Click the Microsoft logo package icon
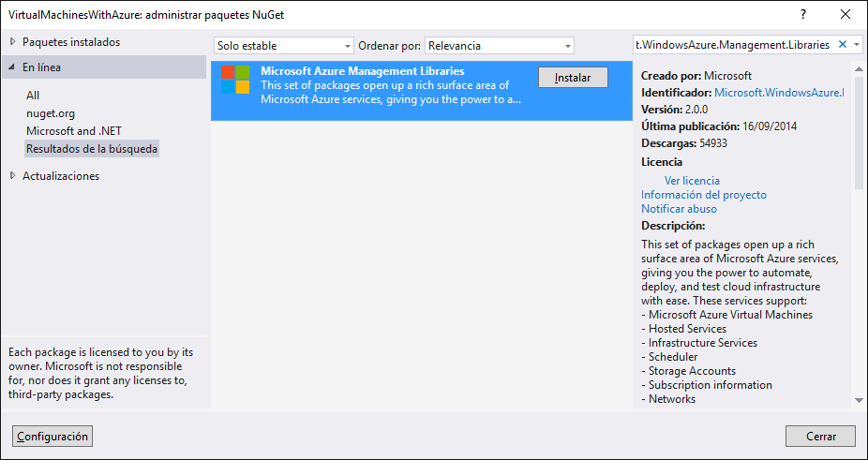Viewport: 868px width, 460px height. click(235, 80)
